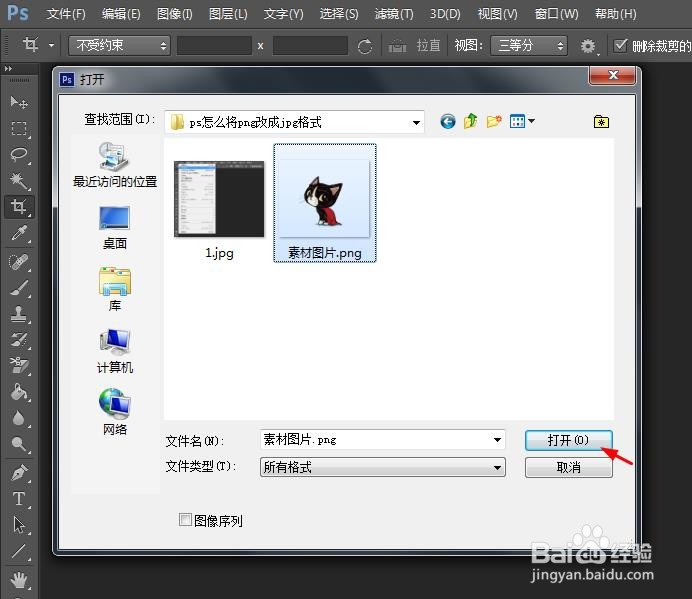Viewport: 692px width, 599px height.
Task: Select the Path Selection tool
Action: [x=19, y=525]
